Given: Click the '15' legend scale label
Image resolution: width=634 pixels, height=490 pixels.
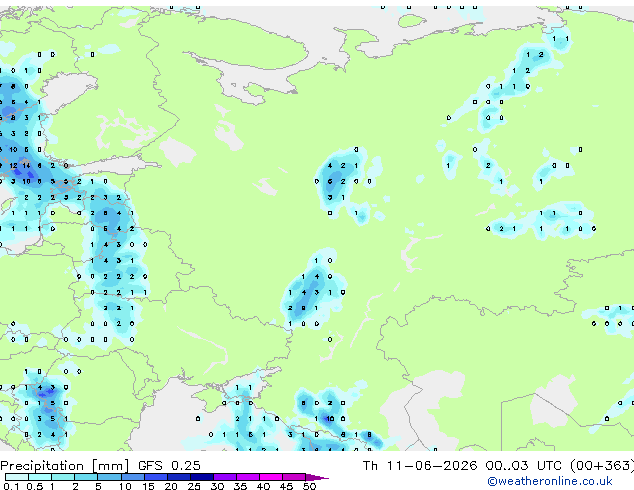Looking at the screenshot, I should [x=148, y=486].
